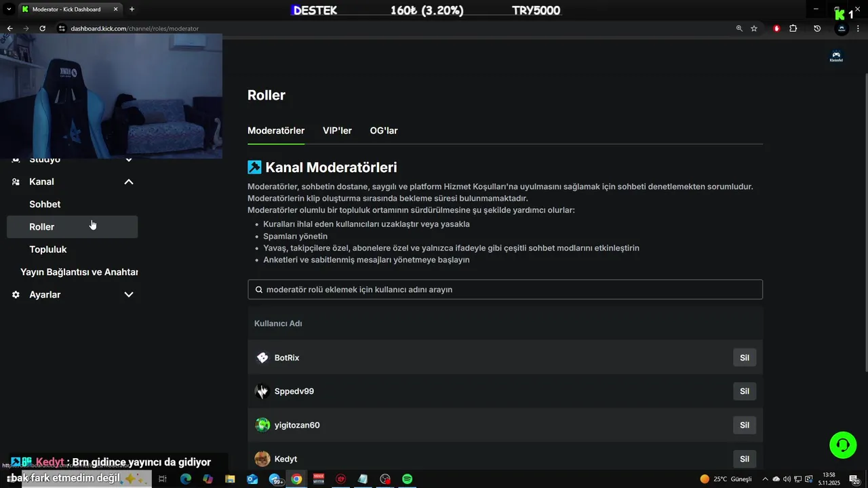Click the Ayarlar gear icon
Screen dimensions: 868x488
click(16, 295)
